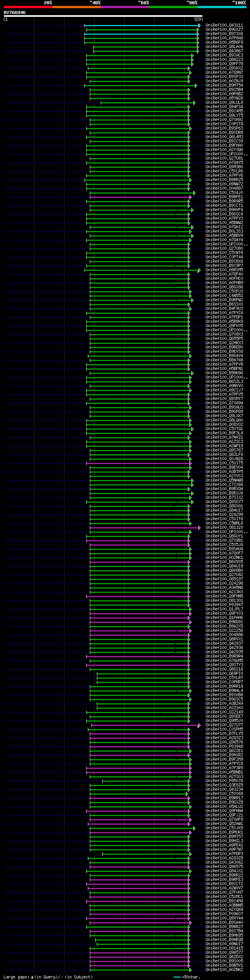The height and width of the screenshot is (980, 250).
Task: Select the UniRef100_C7IX66 label
Action: click(224, 485)
